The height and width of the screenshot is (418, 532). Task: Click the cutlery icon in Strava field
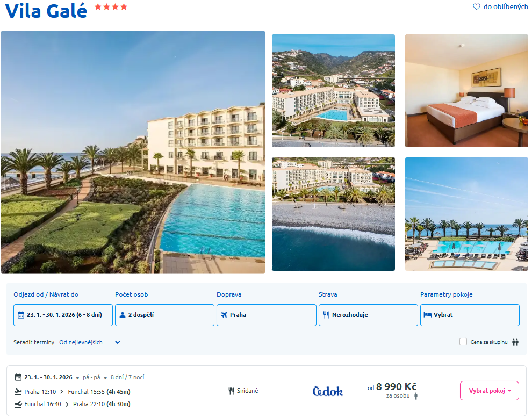point(326,315)
